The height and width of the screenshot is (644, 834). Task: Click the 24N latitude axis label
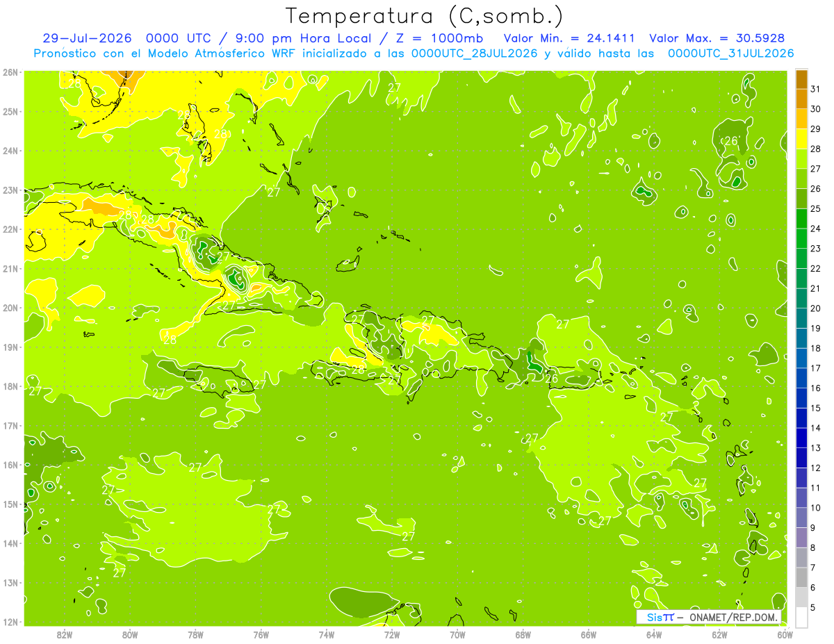(10, 150)
